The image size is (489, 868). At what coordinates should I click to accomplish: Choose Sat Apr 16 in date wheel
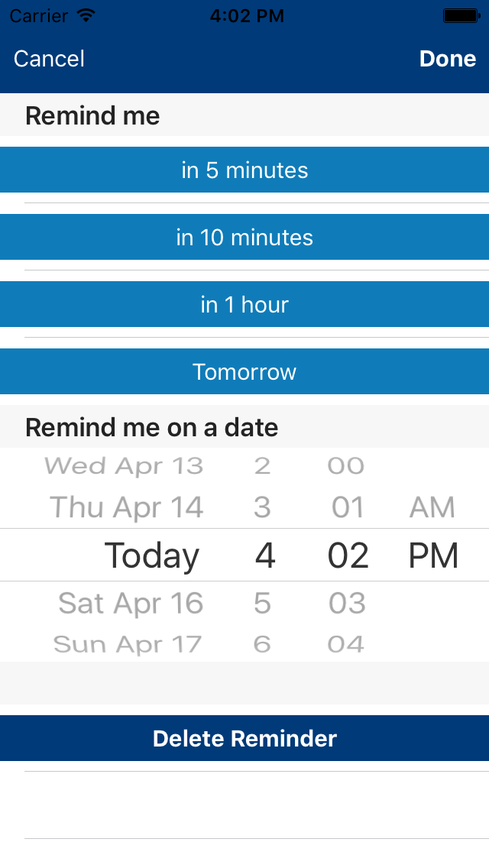[x=131, y=604]
